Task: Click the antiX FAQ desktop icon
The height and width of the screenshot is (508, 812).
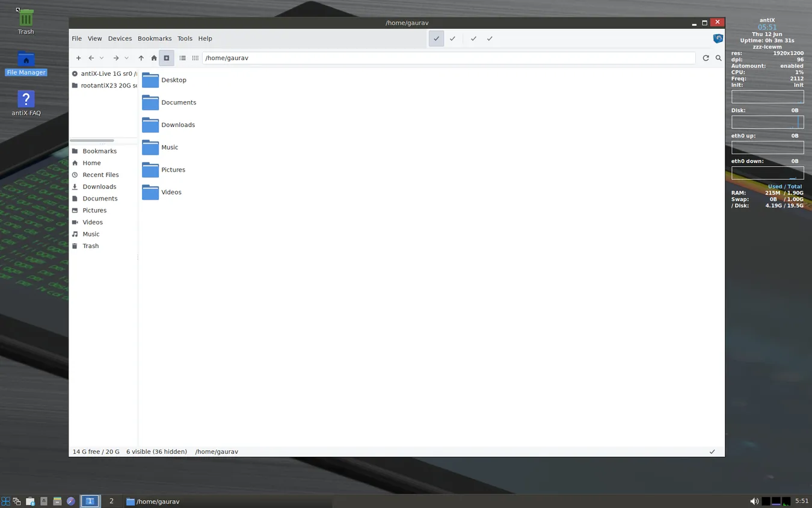Action: (x=26, y=104)
